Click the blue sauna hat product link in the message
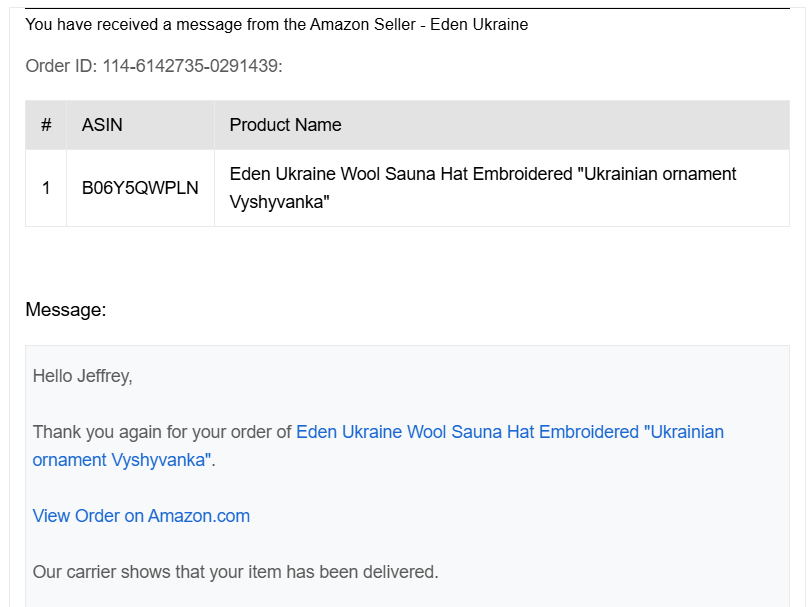 tap(509, 432)
